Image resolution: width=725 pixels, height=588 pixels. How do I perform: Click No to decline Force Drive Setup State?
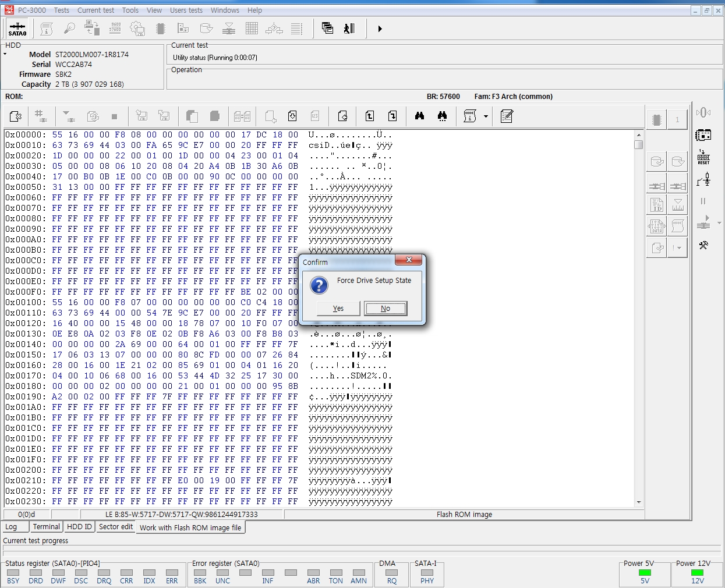pyautogui.click(x=385, y=309)
